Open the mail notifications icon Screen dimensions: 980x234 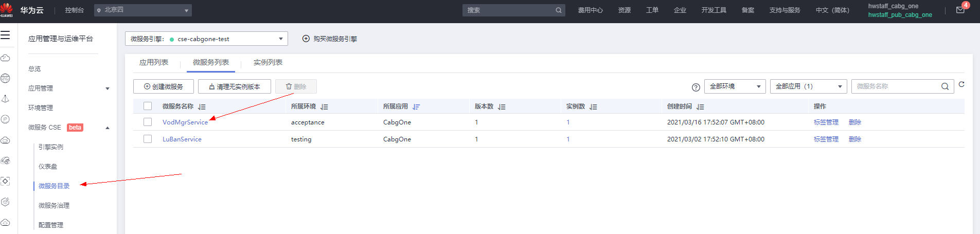(960, 10)
